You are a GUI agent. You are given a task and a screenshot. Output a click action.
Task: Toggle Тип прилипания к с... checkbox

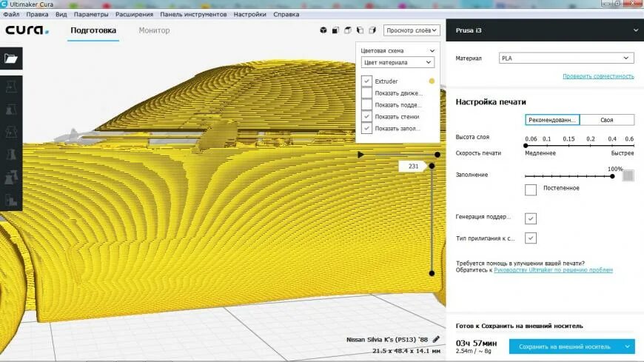531,238
